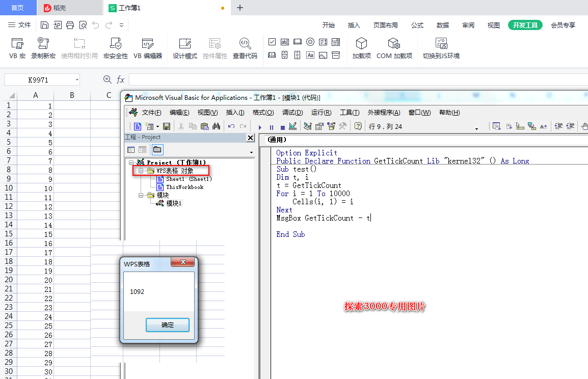
Task: Insert a checkbox form control
Action: pos(272,42)
